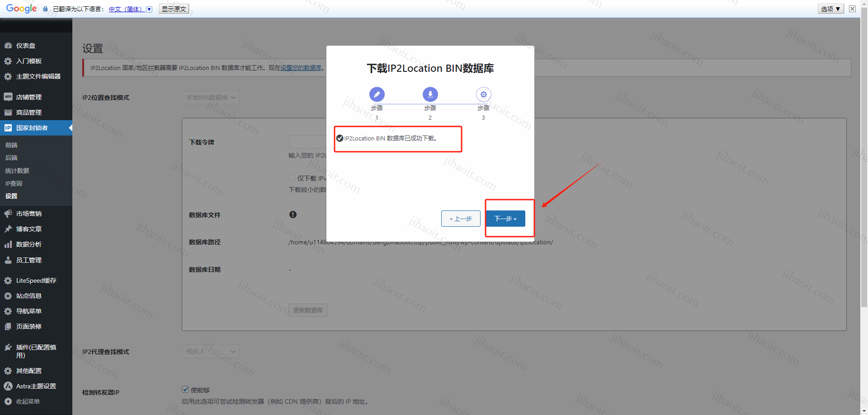Select 设置 submenu item
868x415 pixels.
[11, 196]
